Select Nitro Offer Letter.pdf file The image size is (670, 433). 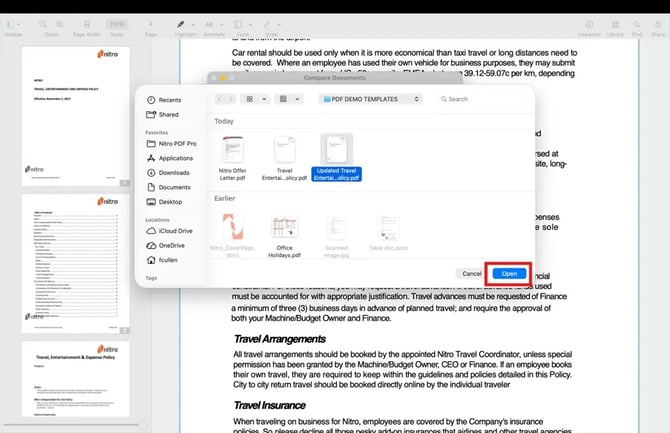click(x=233, y=158)
